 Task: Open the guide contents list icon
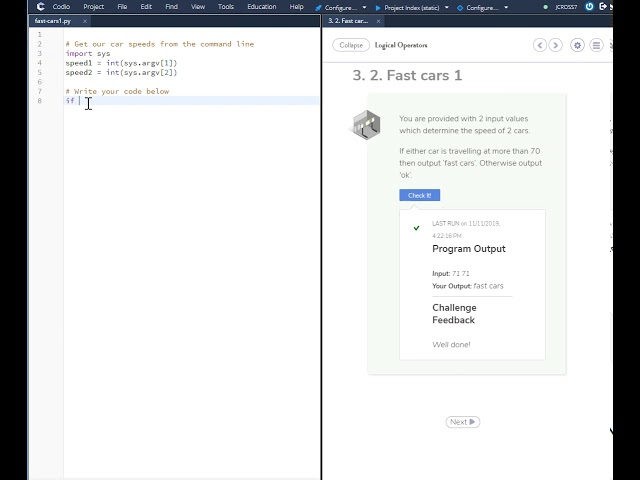coord(596,45)
